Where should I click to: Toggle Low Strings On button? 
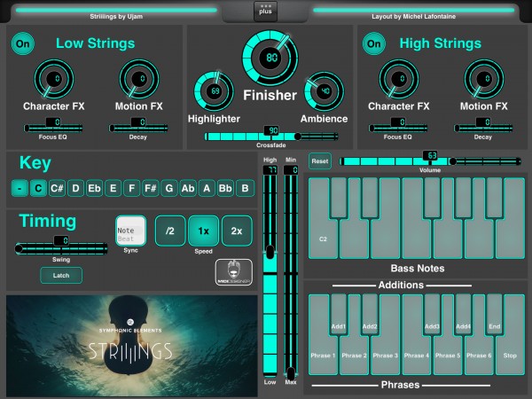click(23, 43)
